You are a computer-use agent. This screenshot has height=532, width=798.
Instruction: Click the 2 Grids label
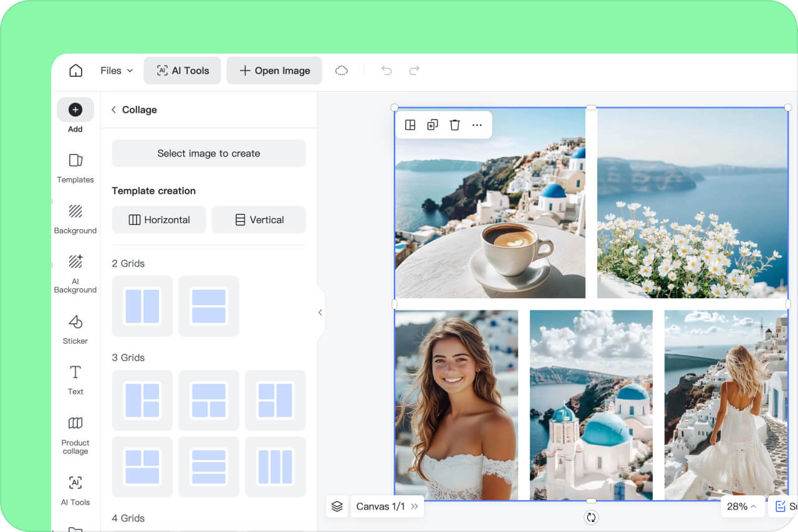pyautogui.click(x=128, y=264)
